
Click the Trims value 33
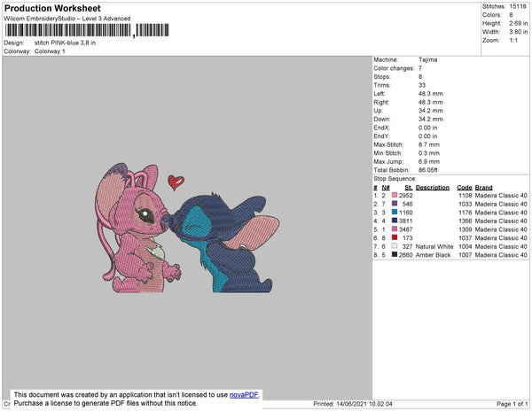[x=422, y=85]
